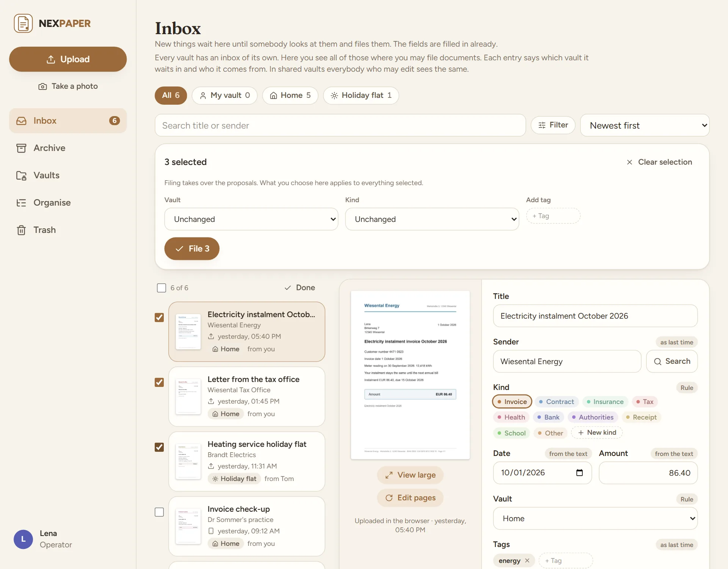
Task: Uncheck Letter from the tax office
Action: (159, 382)
